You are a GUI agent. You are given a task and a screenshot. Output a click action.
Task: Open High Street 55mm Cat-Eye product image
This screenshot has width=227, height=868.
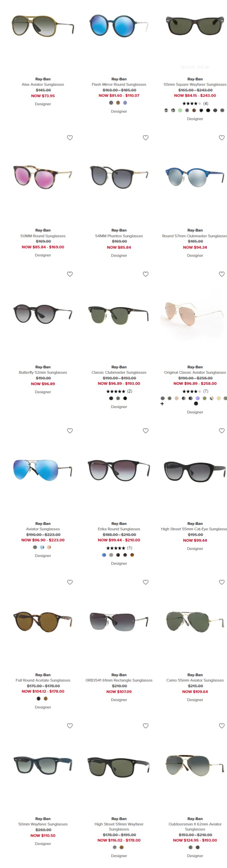coord(195,471)
